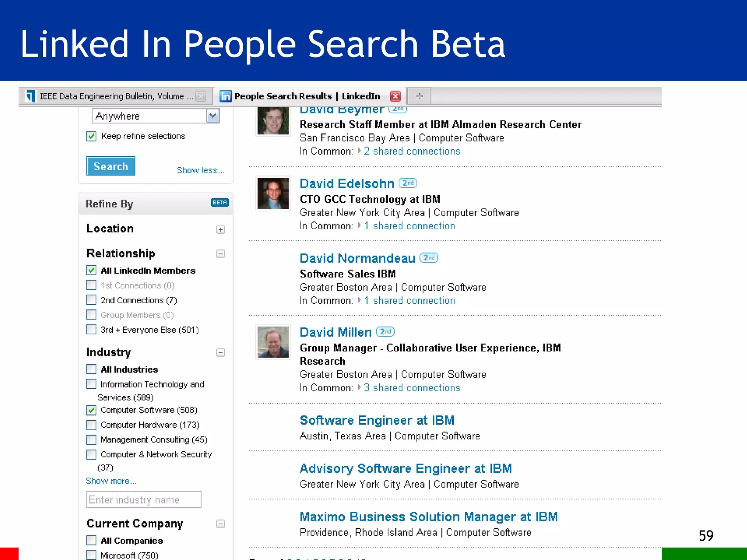Viewport: 747px width, 560px height.
Task: Expand David Beymer's shared connections arrow
Action: tap(359, 151)
